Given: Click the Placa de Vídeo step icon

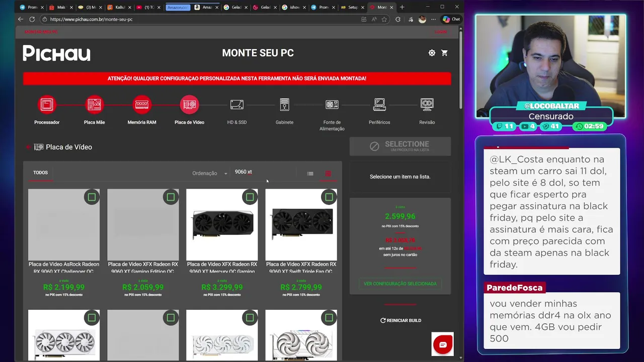Looking at the screenshot, I should pyautogui.click(x=189, y=105).
